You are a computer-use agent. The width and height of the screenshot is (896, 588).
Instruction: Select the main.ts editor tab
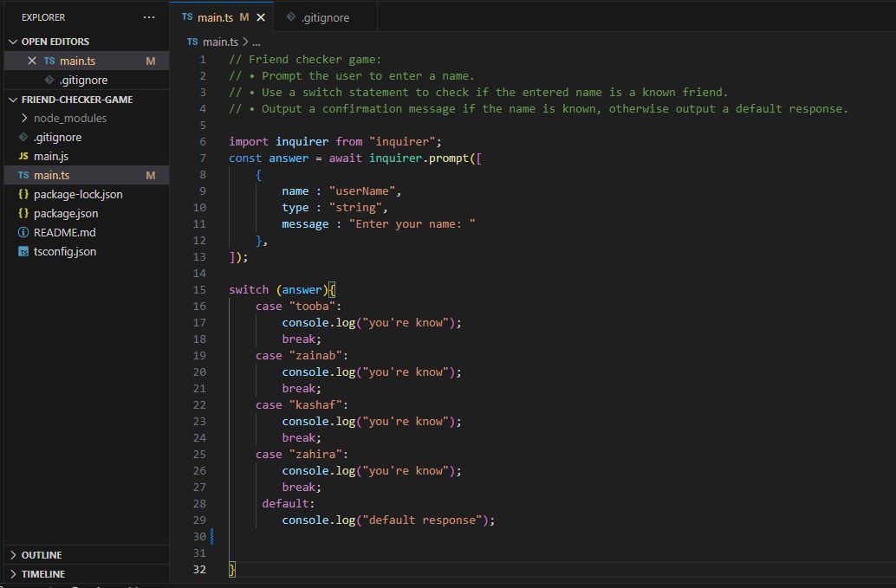coord(215,17)
